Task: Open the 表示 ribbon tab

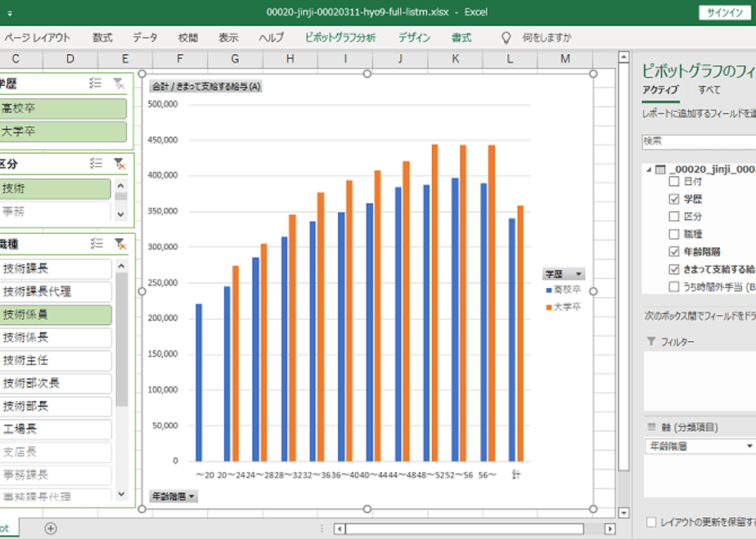Action: pyautogui.click(x=228, y=38)
